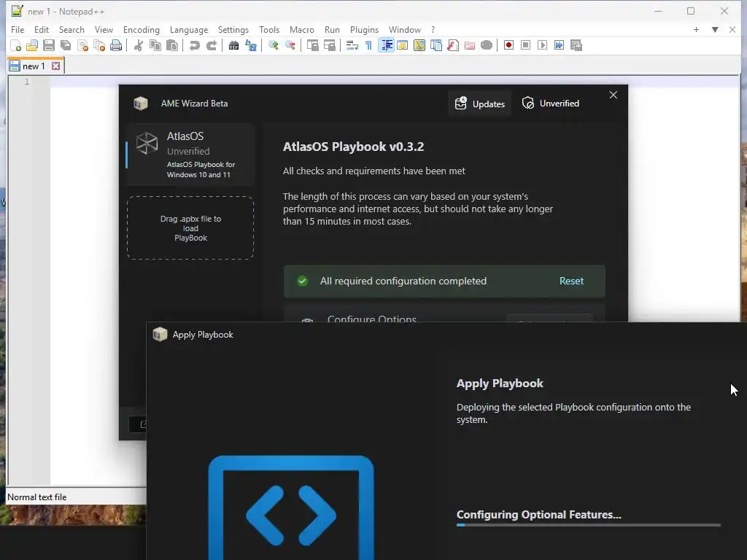Open the Run menu
The image size is (747, 560).
332,29
